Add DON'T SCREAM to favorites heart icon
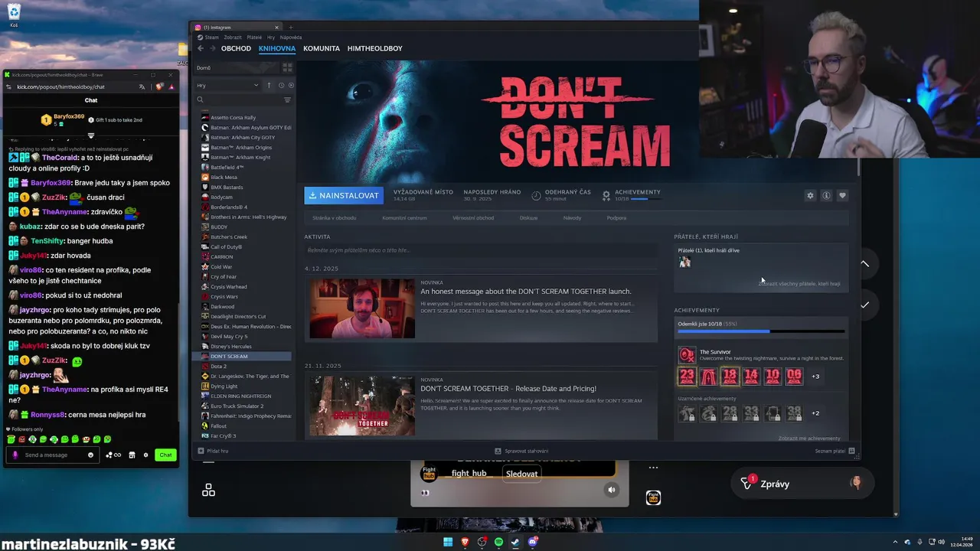The height and width of the screenshot is (551, 980). click(842, 195)
